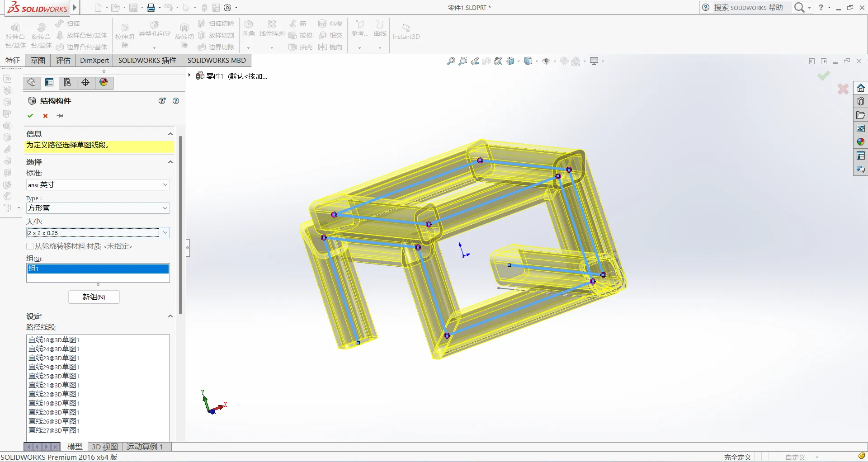Open the 模型 bottom tab
868x462 pixels.
pyautogui.click(x=75, y=447)
